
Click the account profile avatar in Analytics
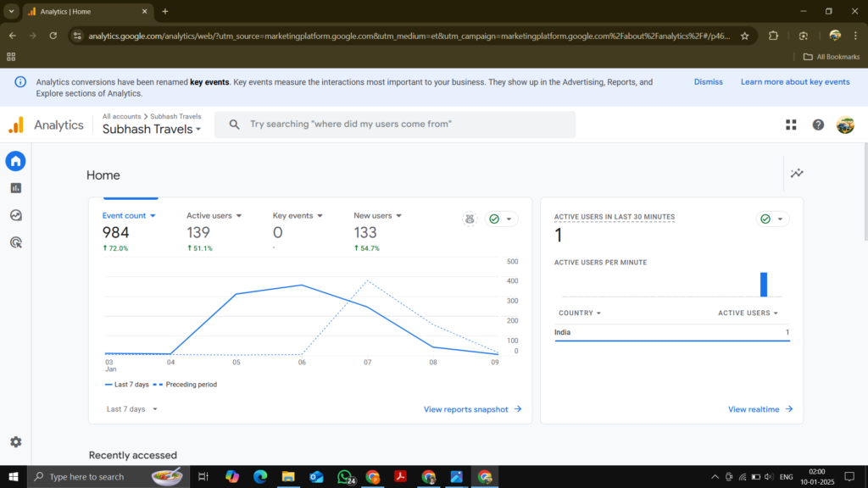[845, 125]
